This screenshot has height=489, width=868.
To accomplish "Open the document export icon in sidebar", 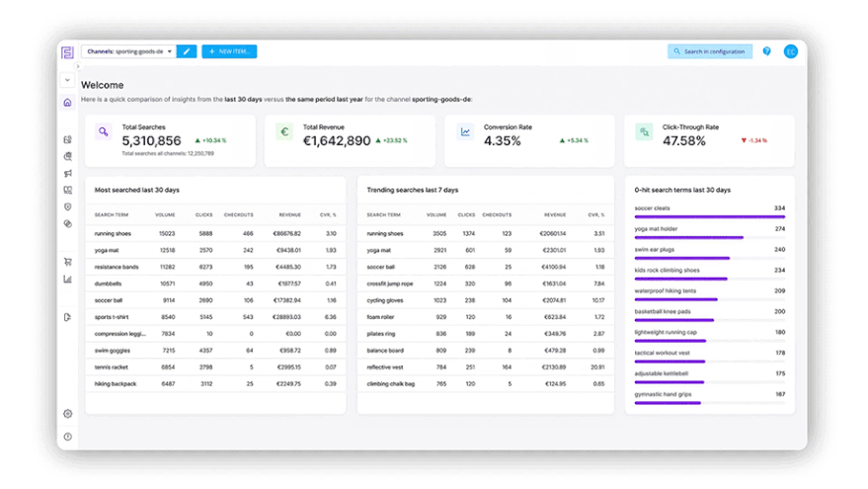I will click(67, 317).
